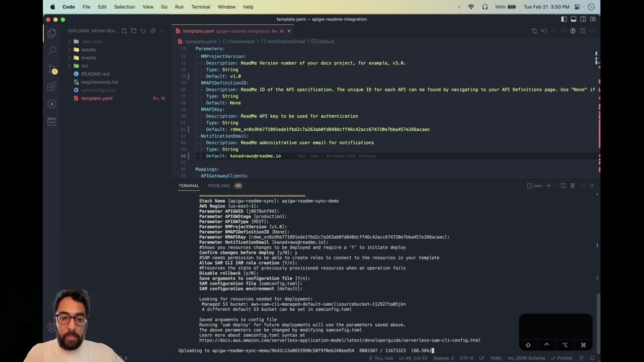
Task: Select the sam terminal instance
Action: (535, 186)
